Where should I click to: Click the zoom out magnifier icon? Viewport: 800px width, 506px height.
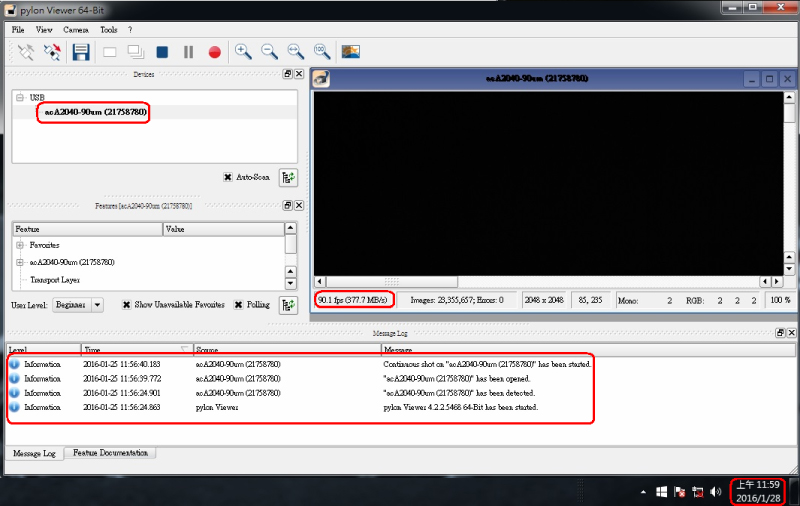pos(269,52)
